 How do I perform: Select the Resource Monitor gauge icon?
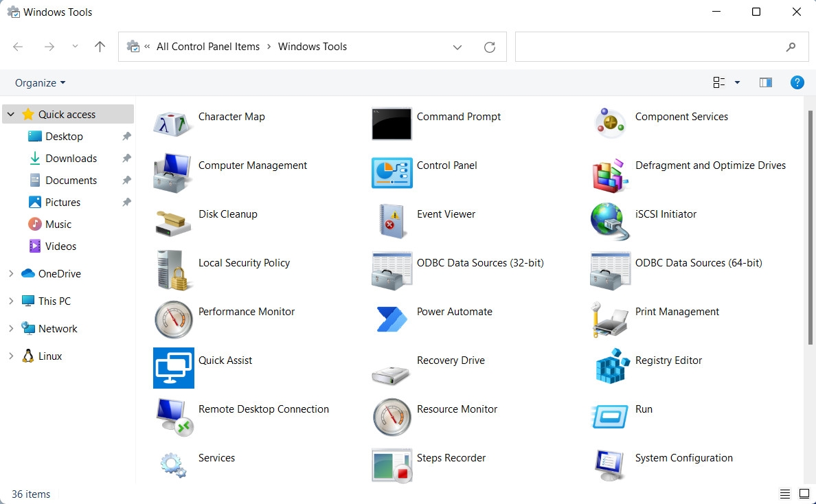click(392, 417)
